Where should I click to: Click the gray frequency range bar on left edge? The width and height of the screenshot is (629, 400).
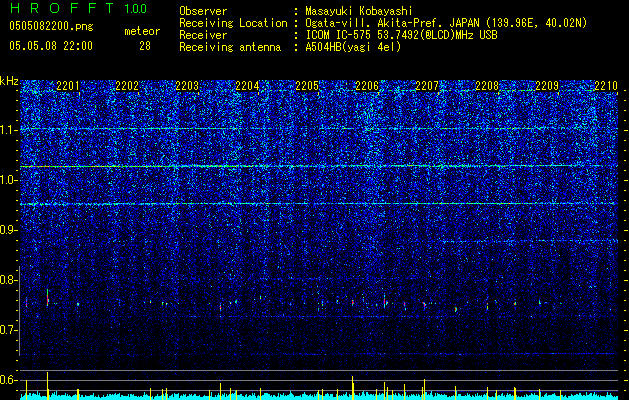(x=19, y=311)
